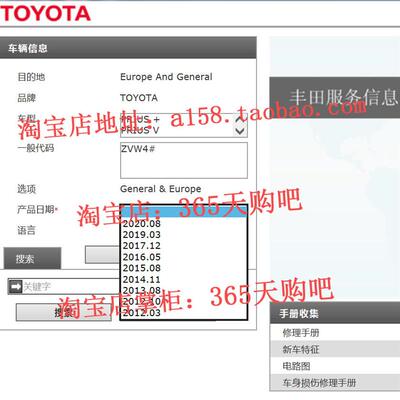This screenshot has width=400, height=400.
Task: Click the 搜索 button below keyword field
Action: pos(63,312)
